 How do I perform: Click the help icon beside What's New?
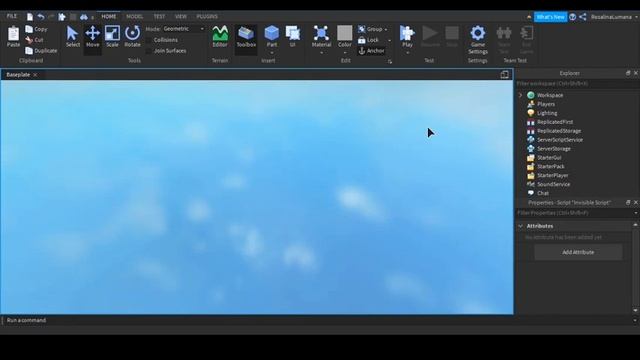tap(573, 17)
